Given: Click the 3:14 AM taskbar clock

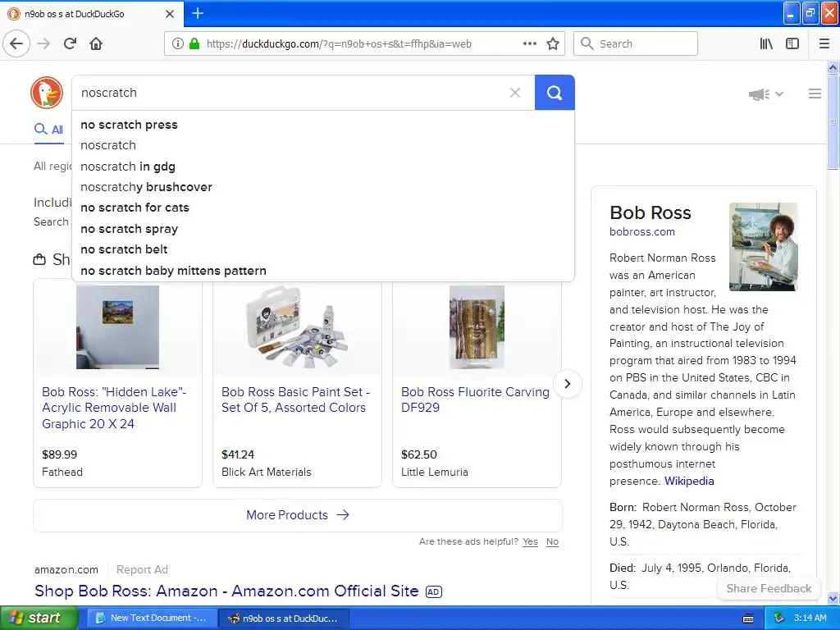Looking at the screenshot, I should click(x=810, y=619).
